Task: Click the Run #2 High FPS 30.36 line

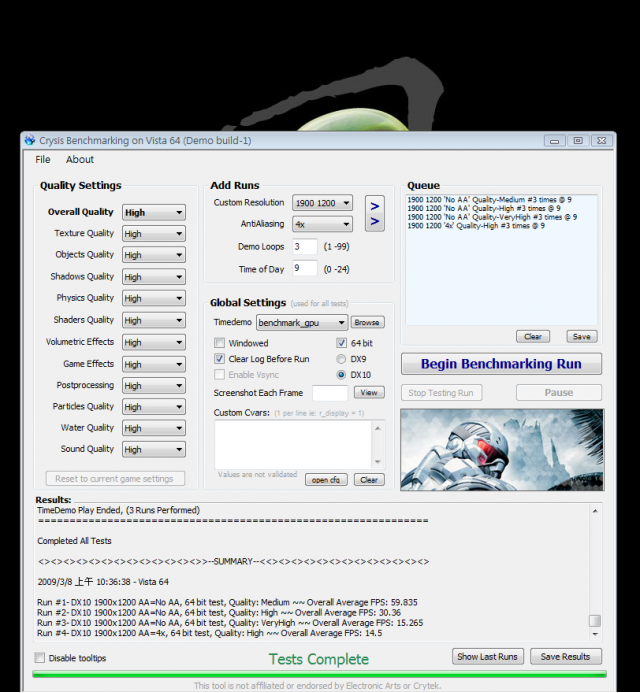Action: 219,613
